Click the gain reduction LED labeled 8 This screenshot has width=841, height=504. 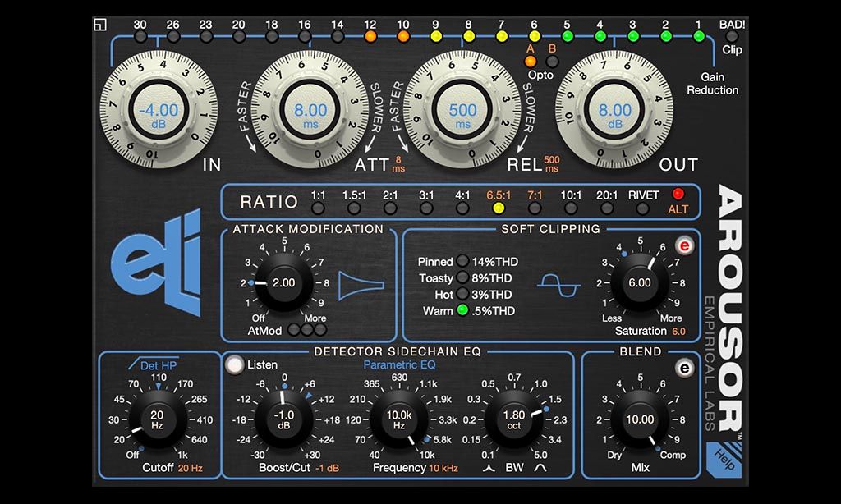469,36
